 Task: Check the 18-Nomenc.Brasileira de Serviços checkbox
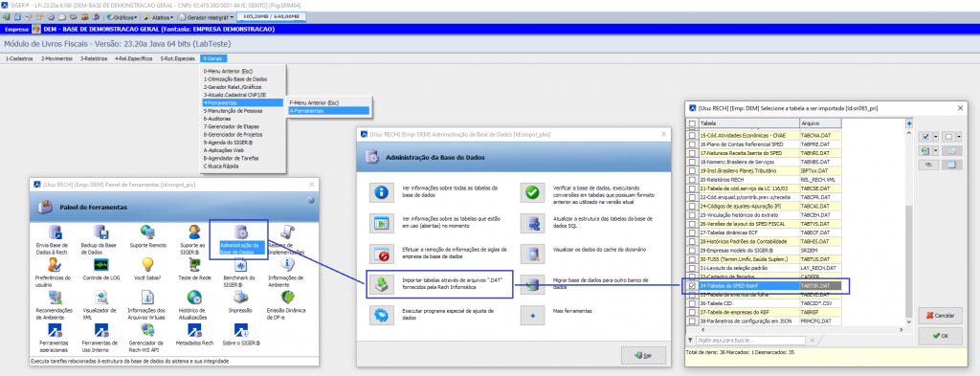coord(692,161)
